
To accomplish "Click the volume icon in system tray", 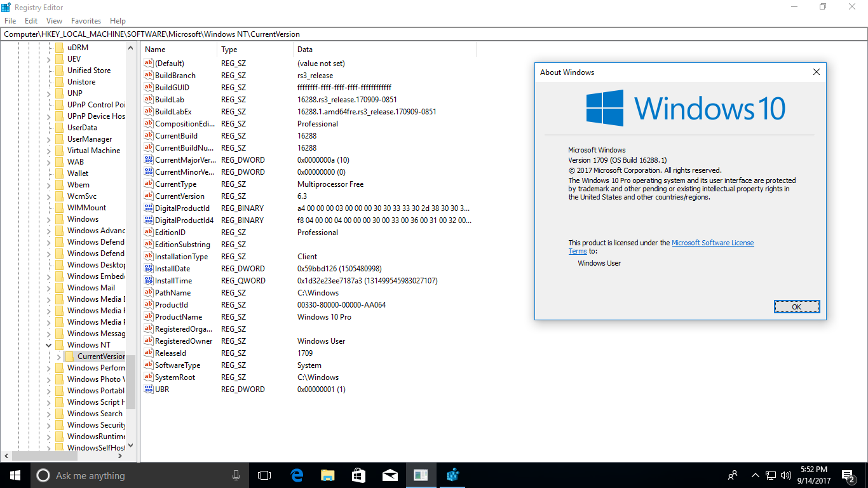I will [785, 475].
